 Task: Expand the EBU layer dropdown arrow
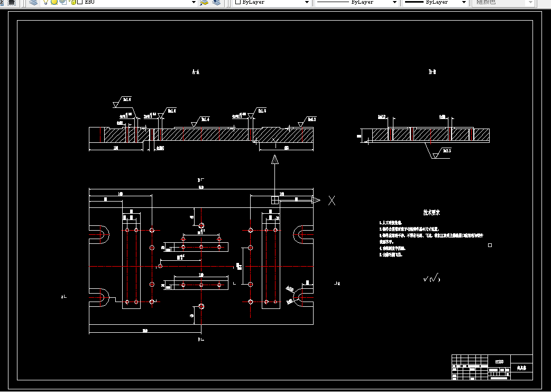pos(193,2)
